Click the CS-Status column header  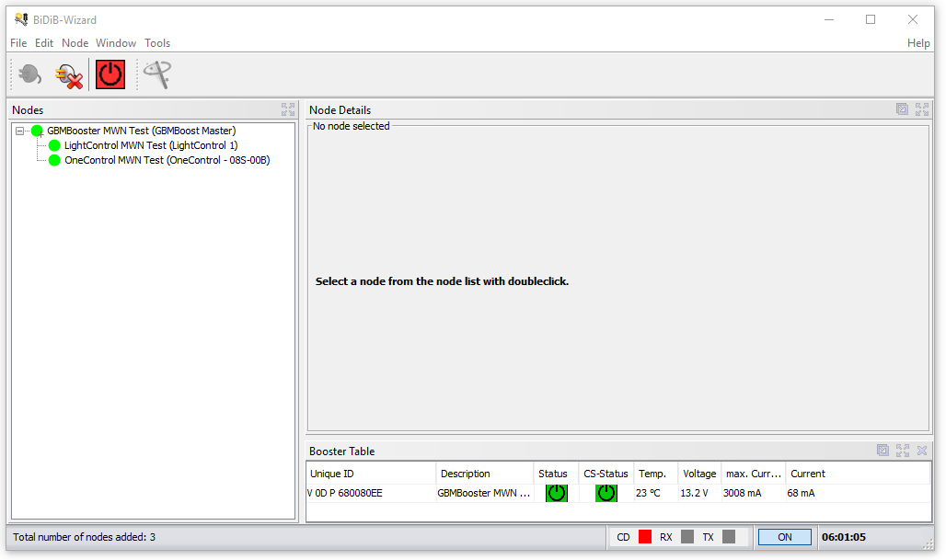(x=606, y=474)
